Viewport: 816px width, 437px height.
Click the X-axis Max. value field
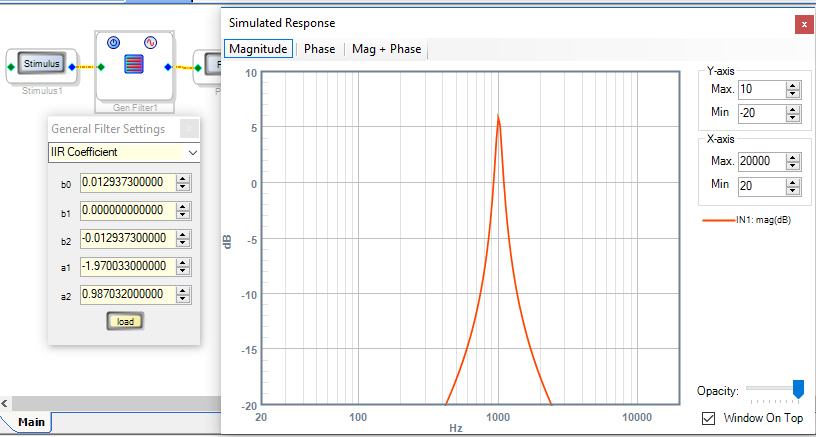pyautogui.click(x=762, y=161)
